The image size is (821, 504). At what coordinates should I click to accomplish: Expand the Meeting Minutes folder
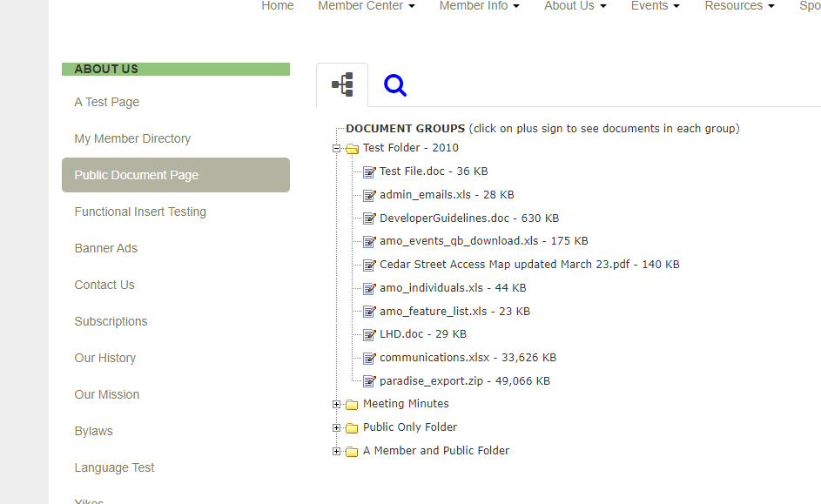337,404
